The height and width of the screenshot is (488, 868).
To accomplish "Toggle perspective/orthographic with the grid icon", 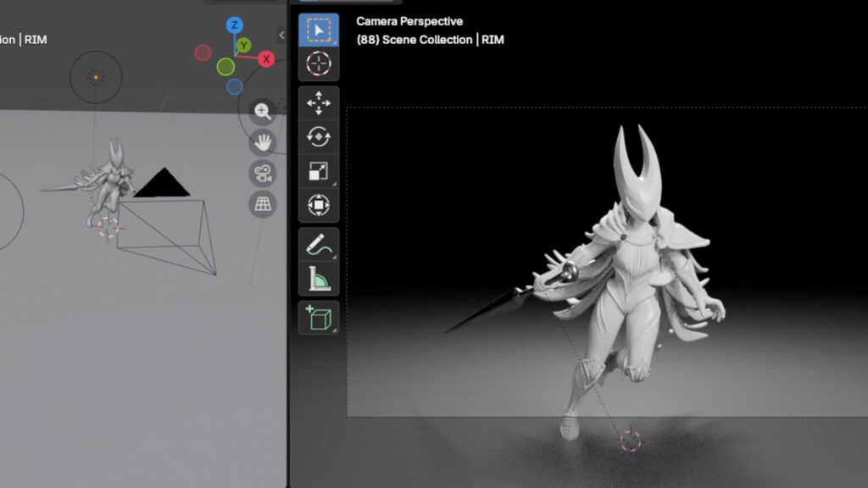I will coord(263,204).
